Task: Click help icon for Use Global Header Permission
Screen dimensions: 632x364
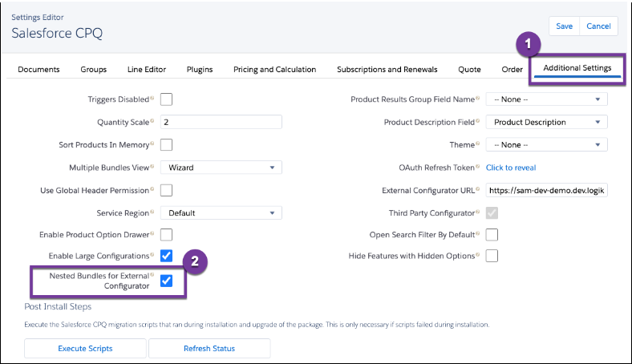Action: (152, 189)
